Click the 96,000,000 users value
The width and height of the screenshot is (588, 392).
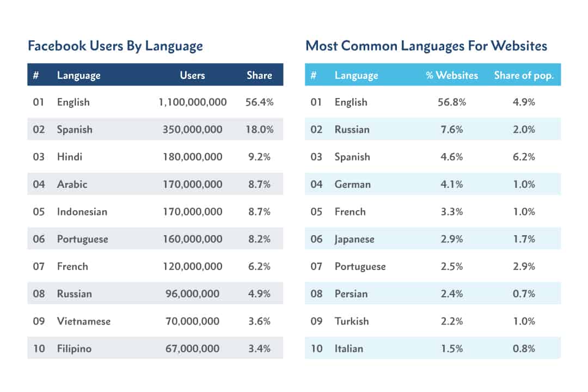[192, 293]
